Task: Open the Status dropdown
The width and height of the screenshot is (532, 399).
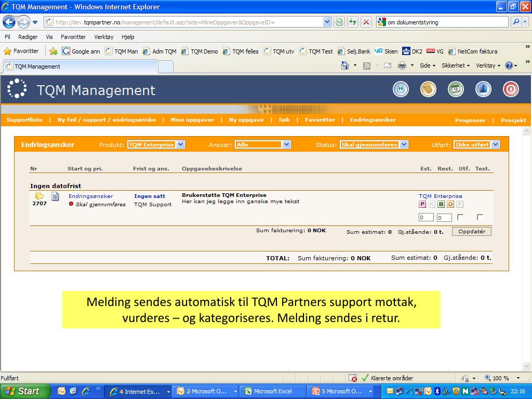Action: pos(374,144)
